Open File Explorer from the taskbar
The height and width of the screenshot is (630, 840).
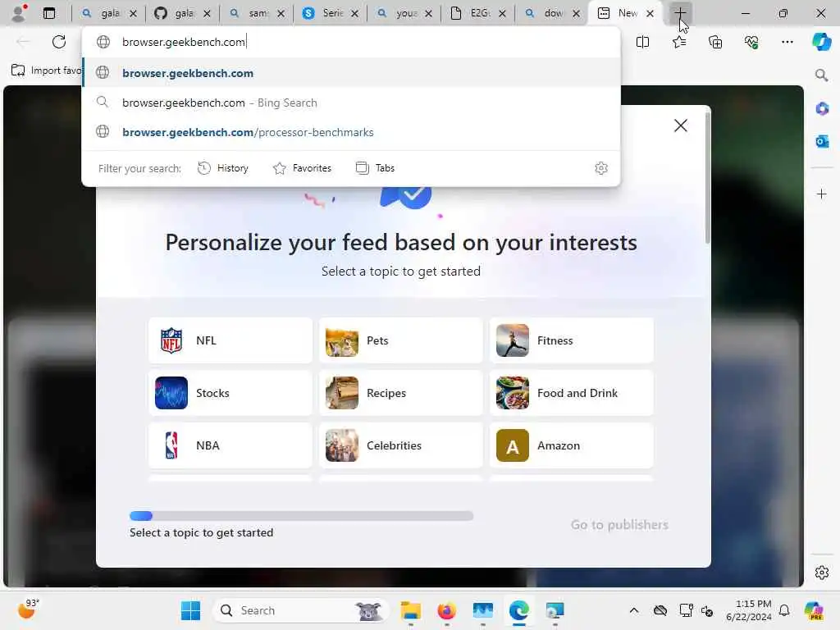[411, 610]
